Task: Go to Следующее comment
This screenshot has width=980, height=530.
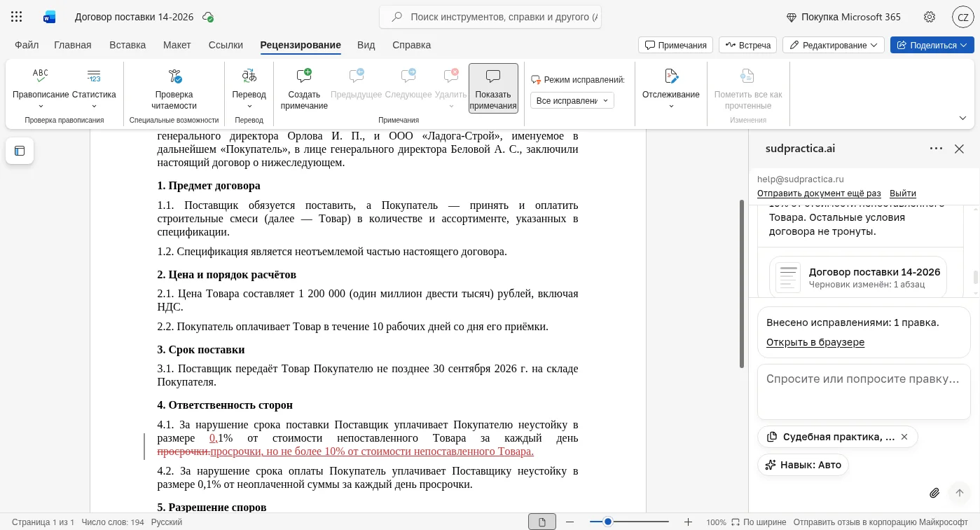Action: (408, 83)
